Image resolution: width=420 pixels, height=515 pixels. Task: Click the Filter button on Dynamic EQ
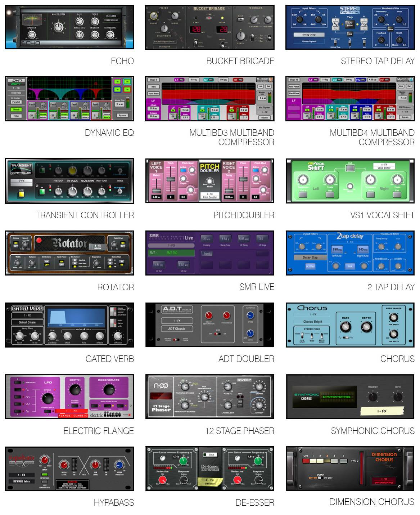[x=16, y=116]
